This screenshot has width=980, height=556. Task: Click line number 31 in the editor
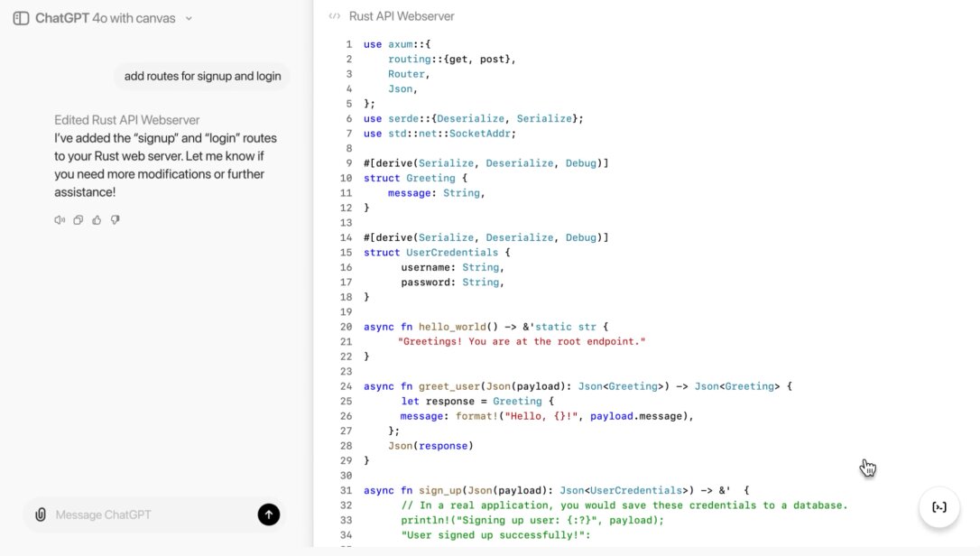click(346, 490)
